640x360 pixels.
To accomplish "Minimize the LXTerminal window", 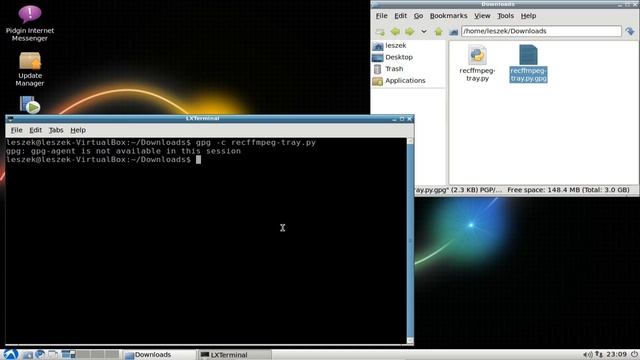I will coord(394,119).
